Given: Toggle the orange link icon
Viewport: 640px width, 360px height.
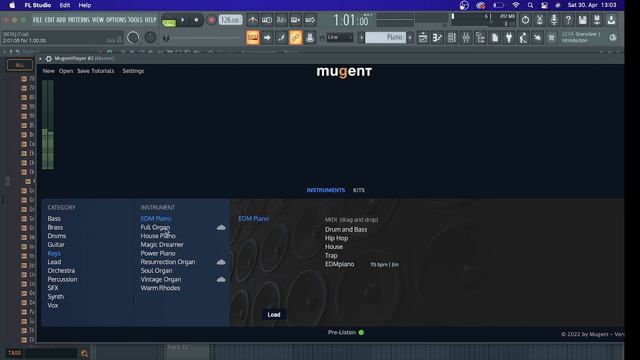Looking at the screenshot, I should pyautogui.click(x=296, y=38).
